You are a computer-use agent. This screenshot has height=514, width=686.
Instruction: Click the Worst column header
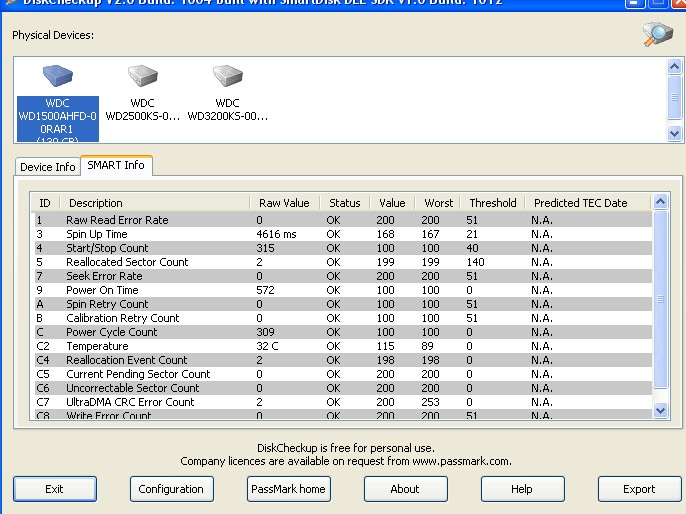(438, 203)
